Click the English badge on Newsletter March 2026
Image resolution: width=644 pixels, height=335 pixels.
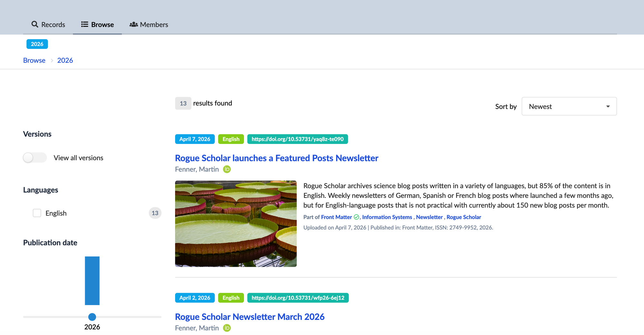(x=231, y=298)
